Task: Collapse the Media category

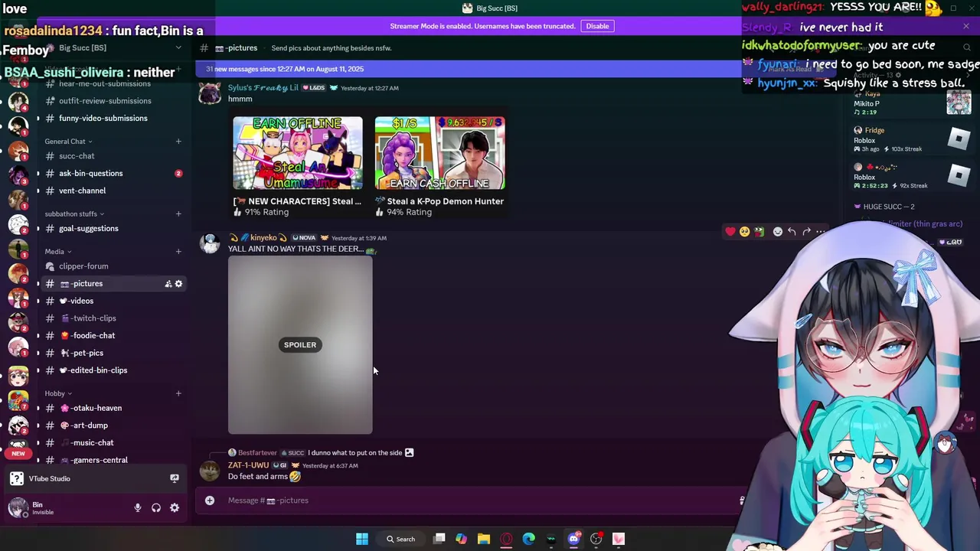Action: (57, 251)
